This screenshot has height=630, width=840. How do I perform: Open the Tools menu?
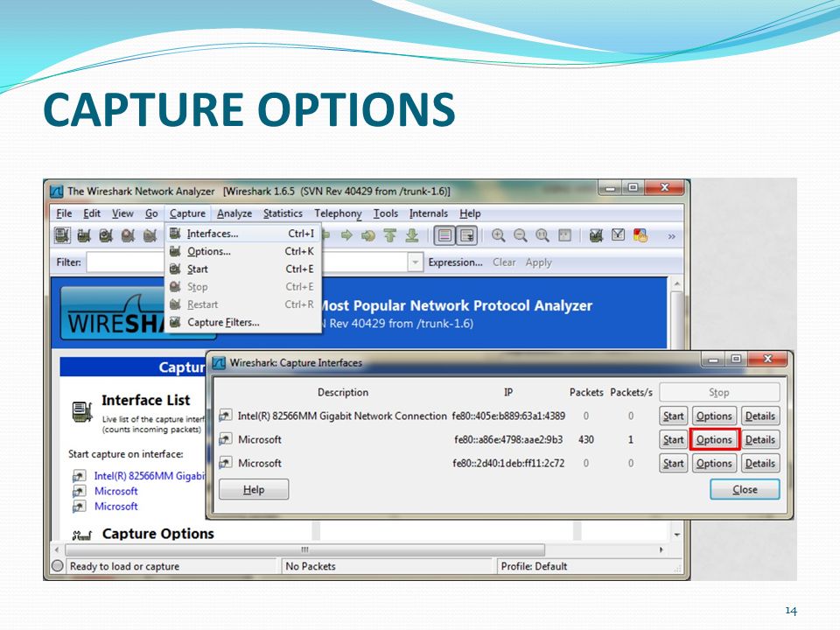[386, 213]
